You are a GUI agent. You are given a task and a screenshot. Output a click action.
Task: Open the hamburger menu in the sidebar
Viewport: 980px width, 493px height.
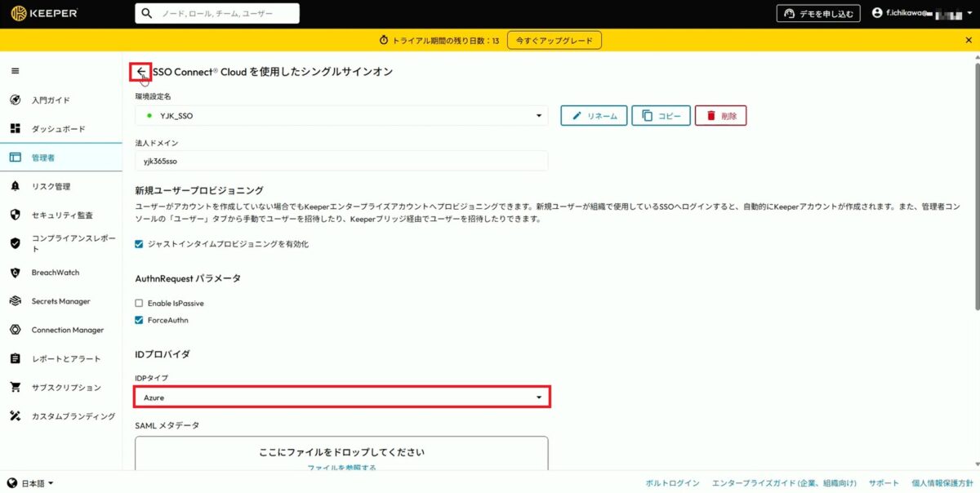(x=15, y=70)
